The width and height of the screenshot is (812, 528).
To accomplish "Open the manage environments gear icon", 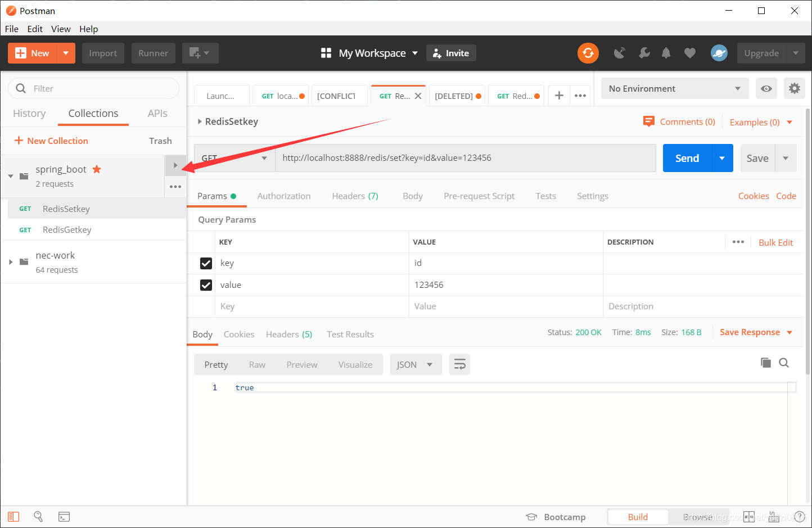I will [794, 89].
